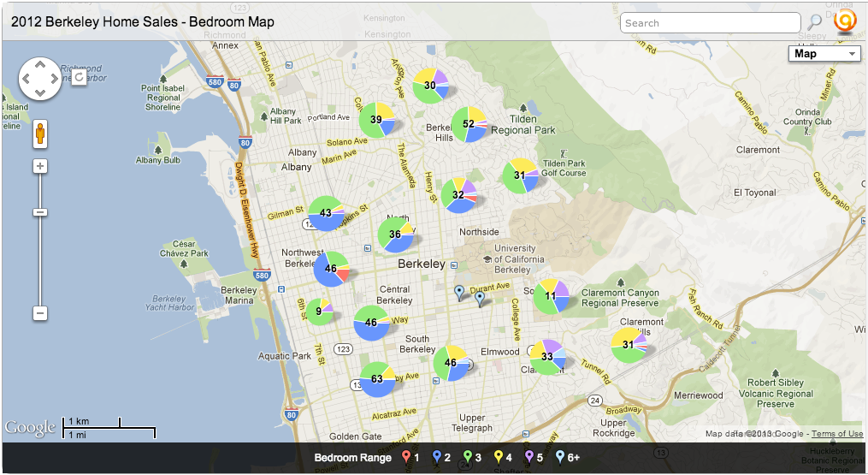Click the Northside neighborhood label

pyautogui.click(x=479, y=232)
